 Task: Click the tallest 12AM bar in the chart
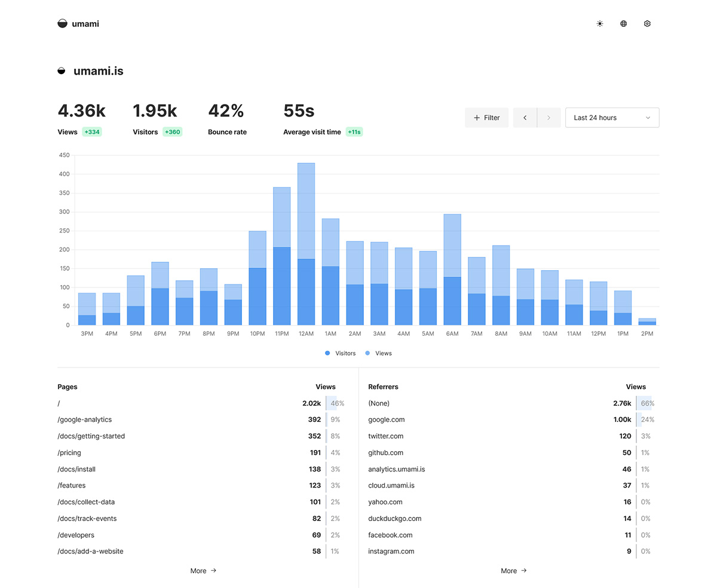(306, 239)
